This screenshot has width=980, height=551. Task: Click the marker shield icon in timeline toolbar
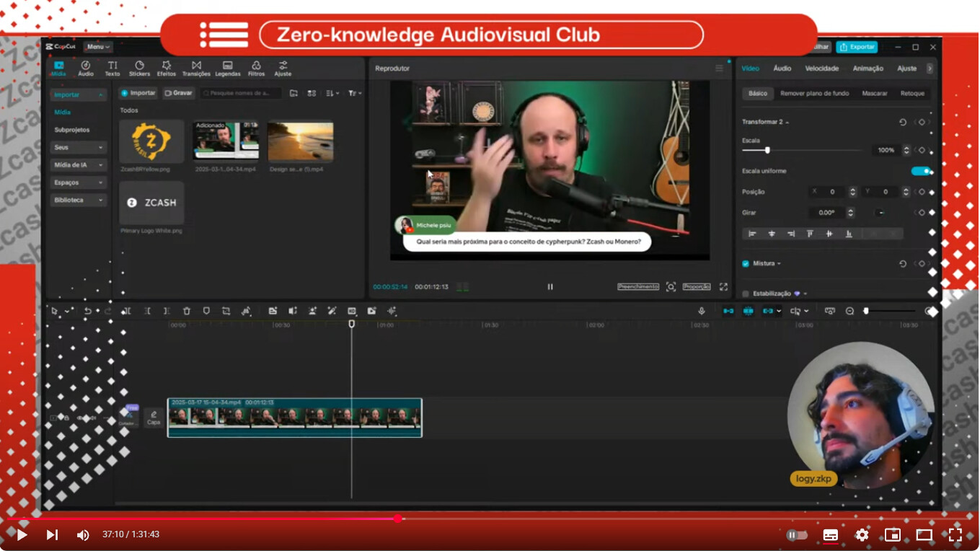pos(206,311)
